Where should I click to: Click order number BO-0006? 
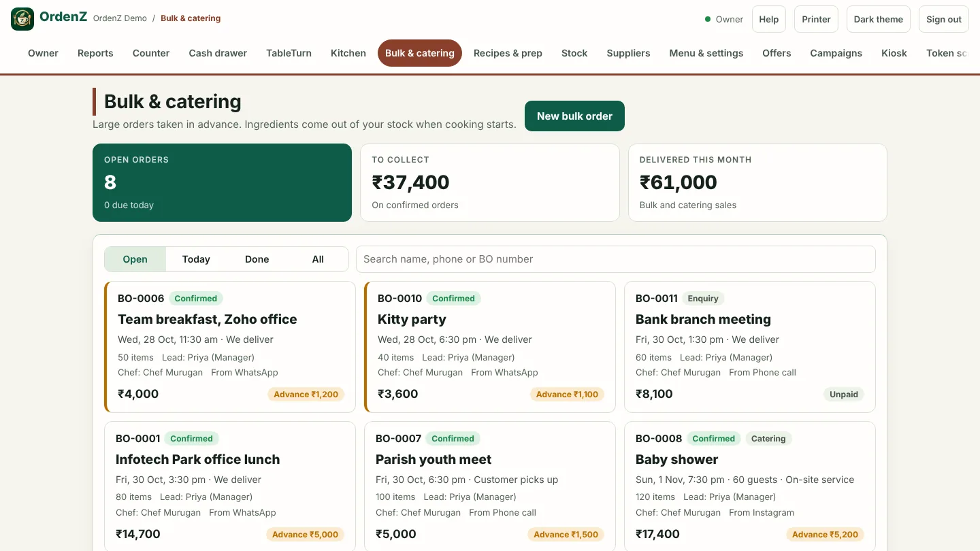tap(141, 299)
